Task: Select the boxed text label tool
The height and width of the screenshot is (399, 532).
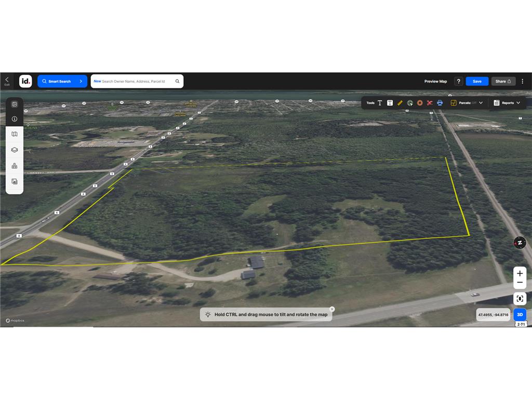Action: (390, 103)
